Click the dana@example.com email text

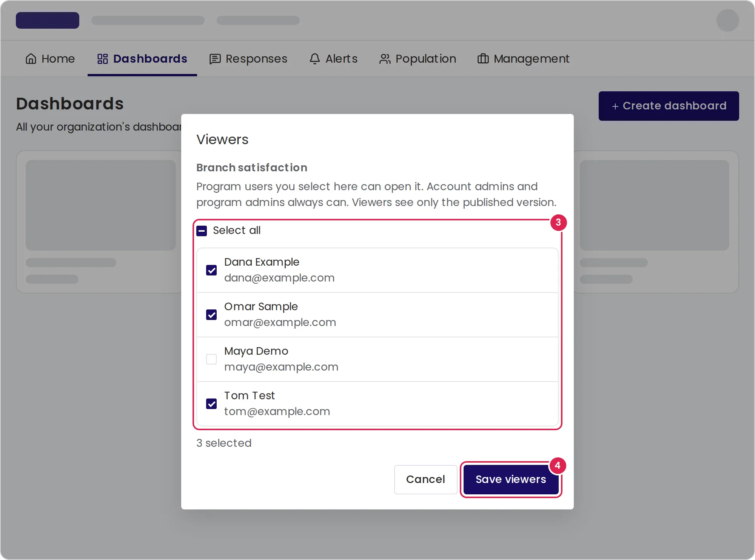tap(279, 278)
